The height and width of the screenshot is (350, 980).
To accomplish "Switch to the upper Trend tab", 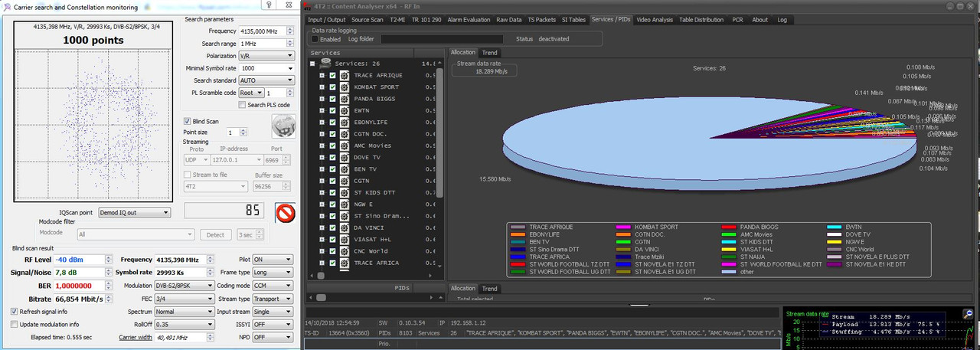I will click(x=490, y=53).
